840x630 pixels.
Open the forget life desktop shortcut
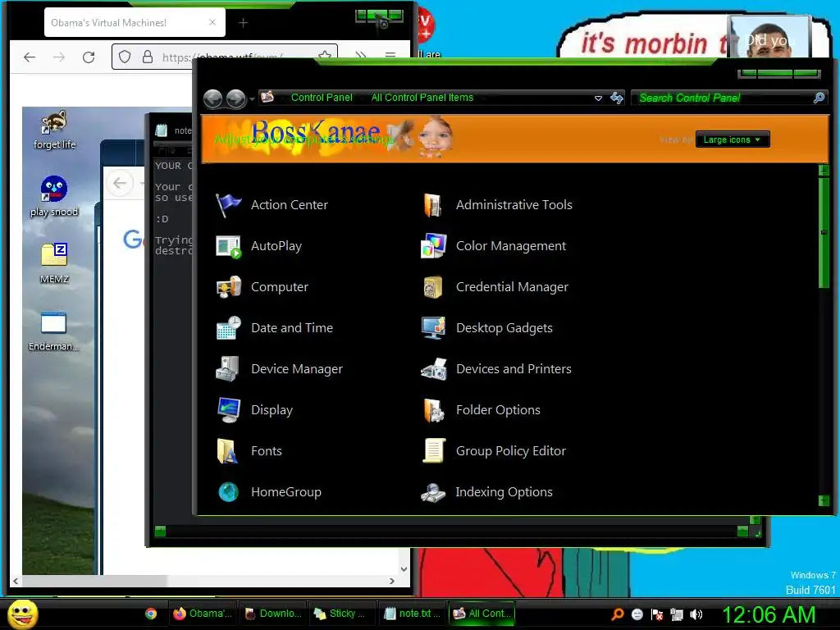point(54,130)
